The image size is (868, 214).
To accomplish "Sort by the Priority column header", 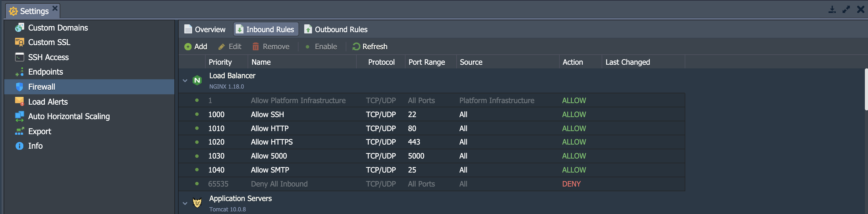I will 226,62.
